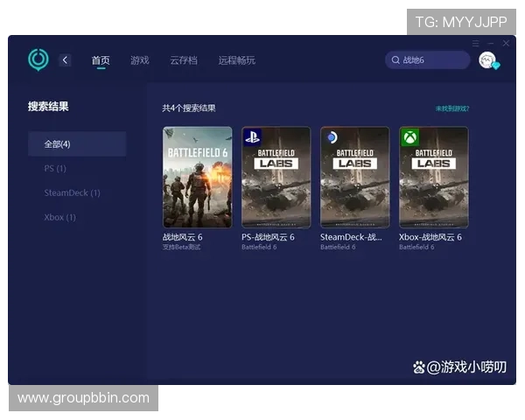Click the Steam Deck logo on card
This screenshot has width=525, height=420.
(x=332, y=137)
